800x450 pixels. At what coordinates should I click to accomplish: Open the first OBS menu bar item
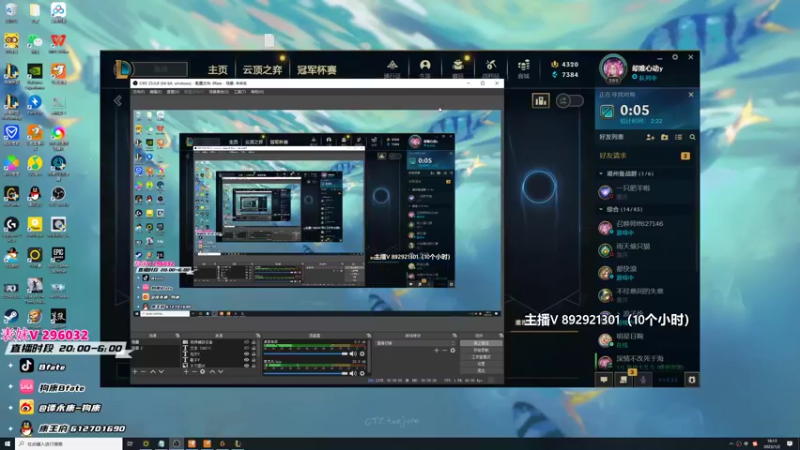[x=138, y=92]
